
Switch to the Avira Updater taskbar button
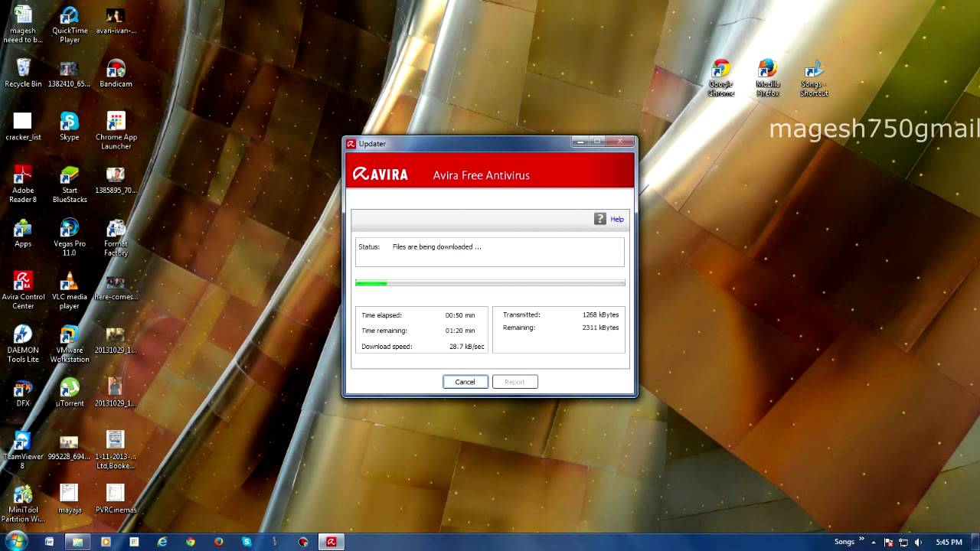(332, 542)
